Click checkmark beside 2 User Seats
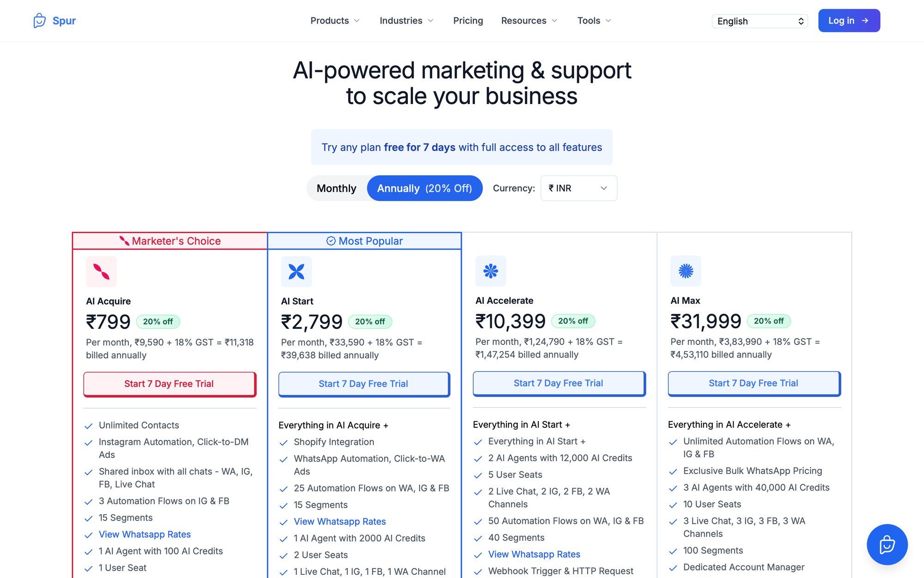Image resolution: width=924 pixels, height=578 pixels. 284,556
